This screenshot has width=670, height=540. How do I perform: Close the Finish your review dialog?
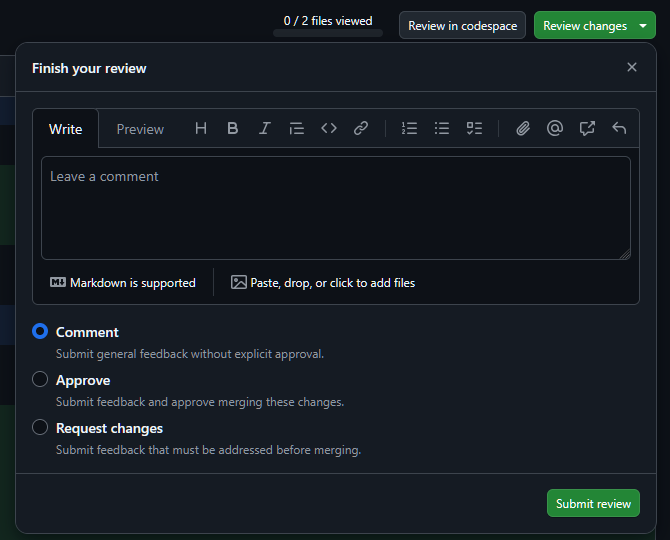coord(632,67)
